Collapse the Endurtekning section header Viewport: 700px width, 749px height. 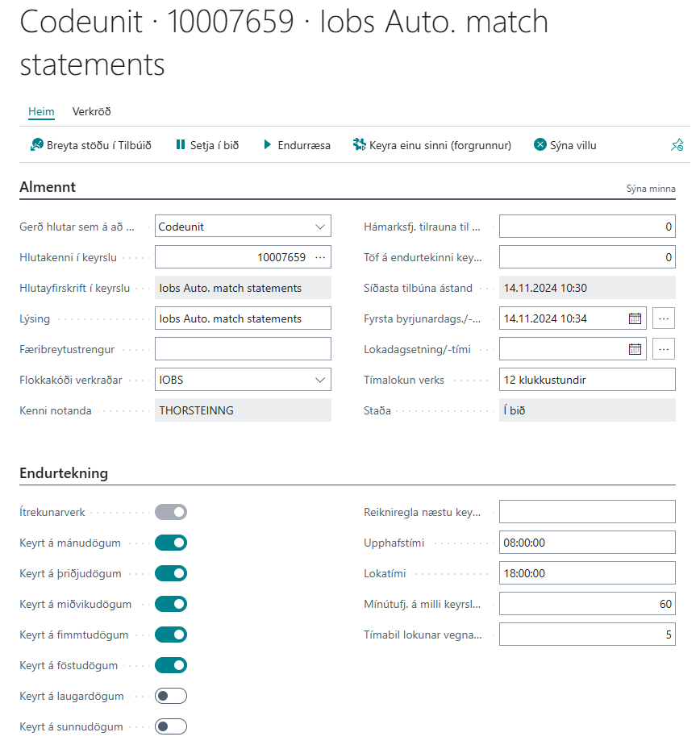64,473
